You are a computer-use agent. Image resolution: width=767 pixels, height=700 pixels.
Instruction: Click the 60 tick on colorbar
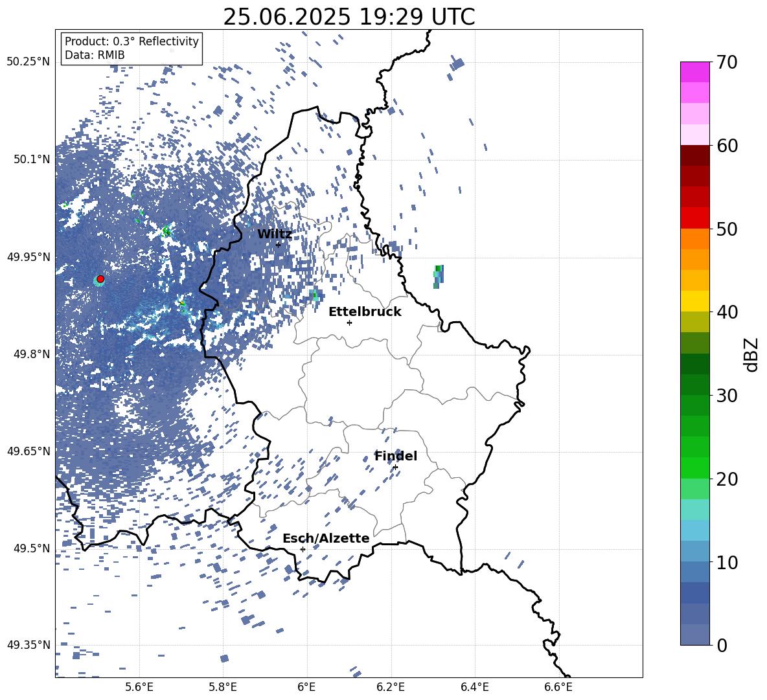[x=727, y=146]
